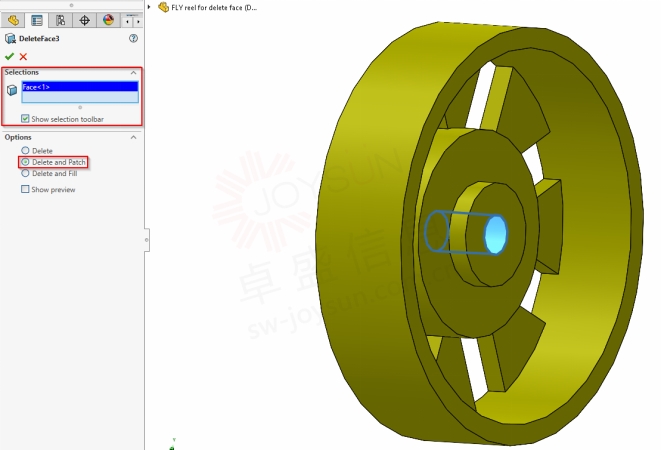Cancel with the red X icon
Image resolution: width=662 pixels, height=450 pixels.
[x=23, y=56]
